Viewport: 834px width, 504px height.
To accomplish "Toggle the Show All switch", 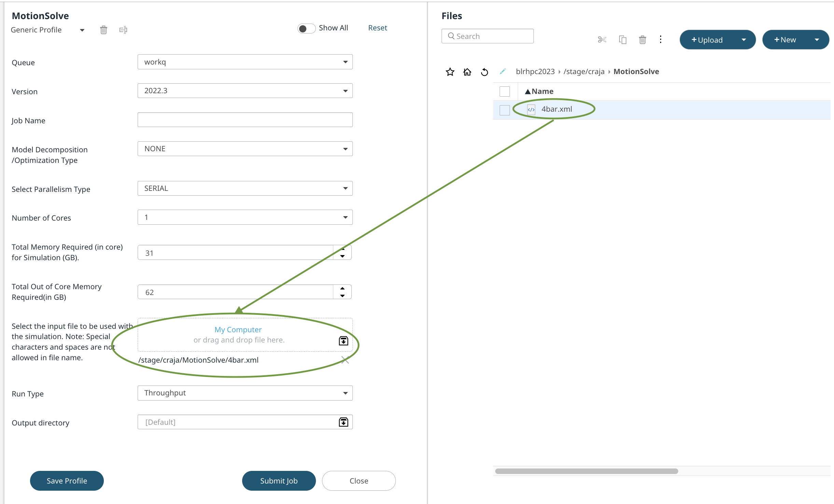I will [306, 28].
